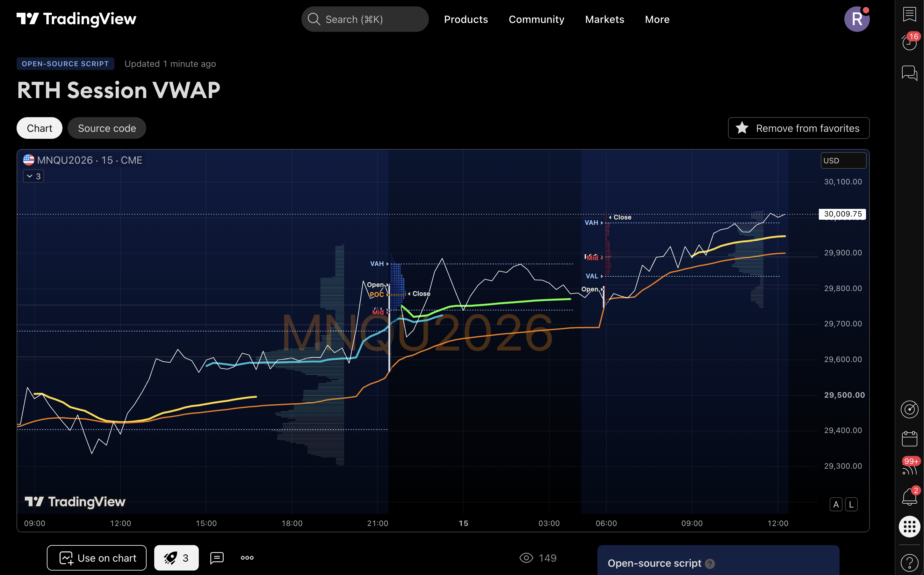Toggle log scale L button

point(851,504)
